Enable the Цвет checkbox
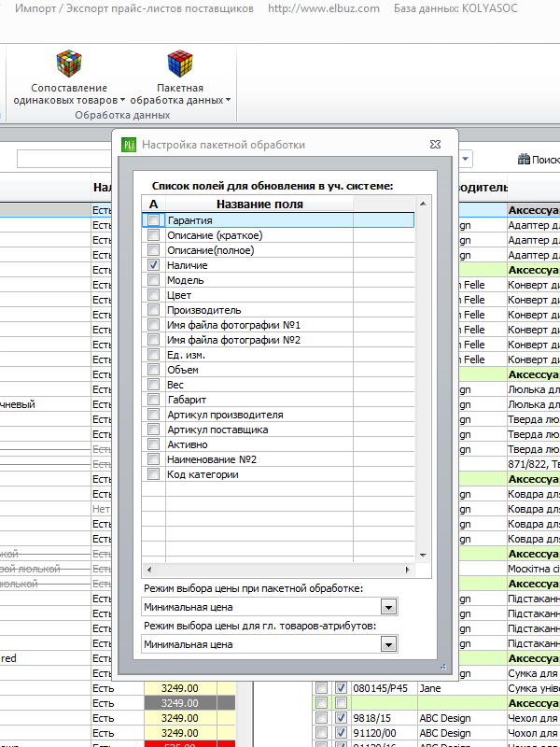This screenshot has width=560, height=747. [153, 295]
